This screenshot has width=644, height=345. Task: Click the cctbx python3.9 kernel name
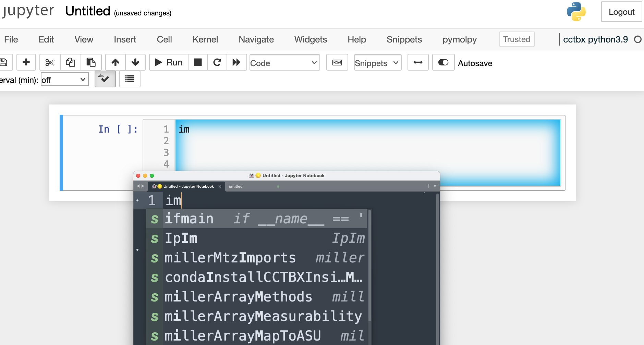pos(595,39)
